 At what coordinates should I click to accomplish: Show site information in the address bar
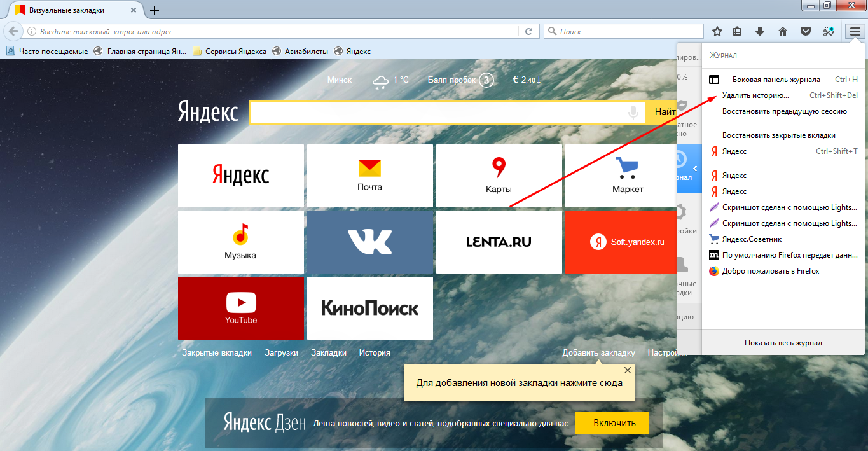[x=31, y=31]
